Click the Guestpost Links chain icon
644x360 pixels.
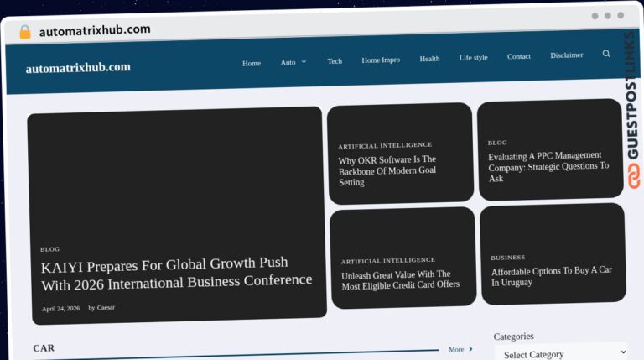point(633,176)
